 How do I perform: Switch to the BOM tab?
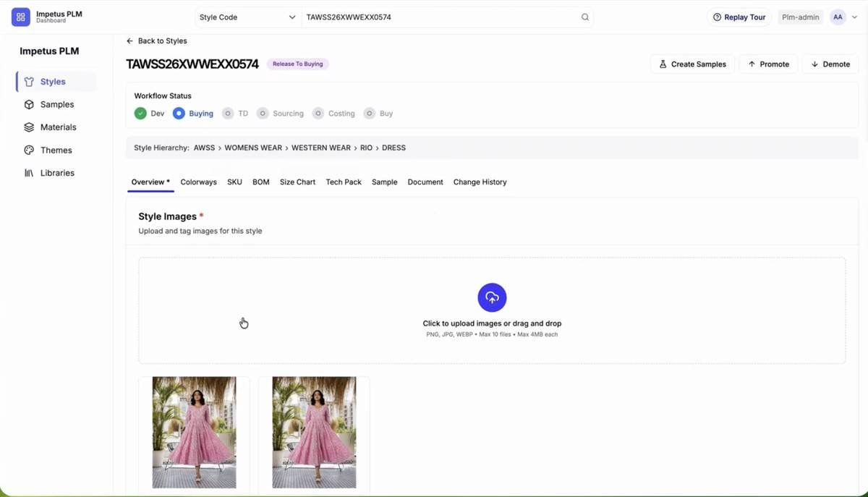tap(261, 182)
